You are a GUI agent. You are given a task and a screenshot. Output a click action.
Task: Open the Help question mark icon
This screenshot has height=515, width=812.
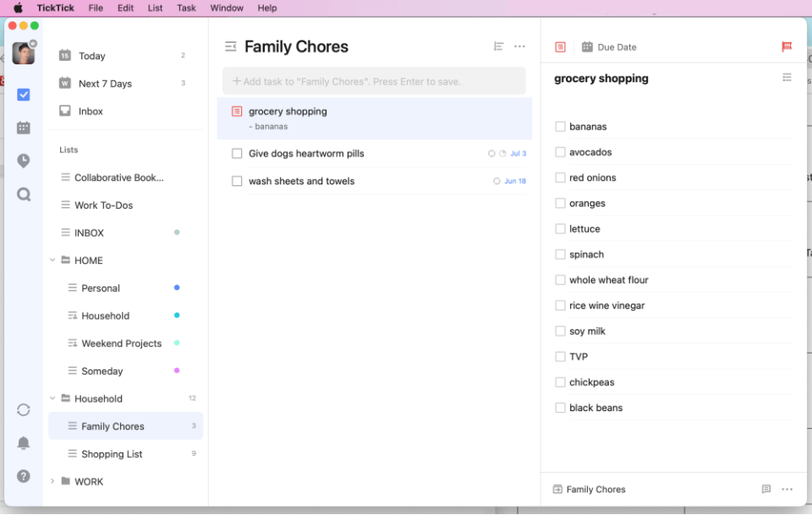pos(24,476)
